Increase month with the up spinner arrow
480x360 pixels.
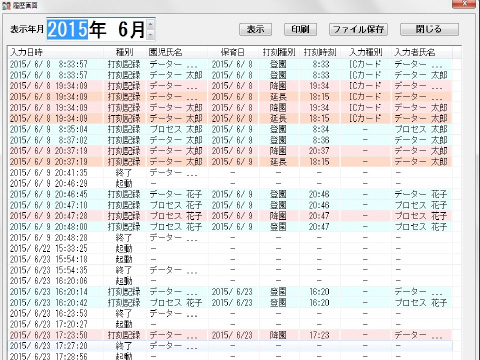click(151, 24)
